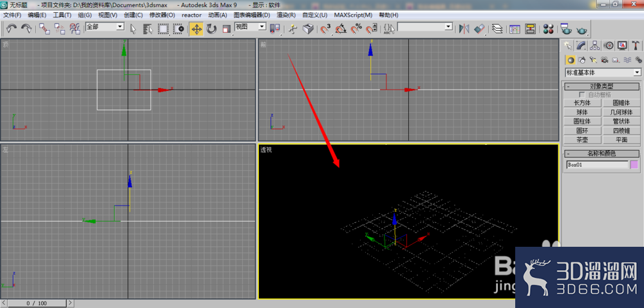The image size is (644, 308).
Task: Activate the Select and Scale tool
Action: click(x=226, y=29)
